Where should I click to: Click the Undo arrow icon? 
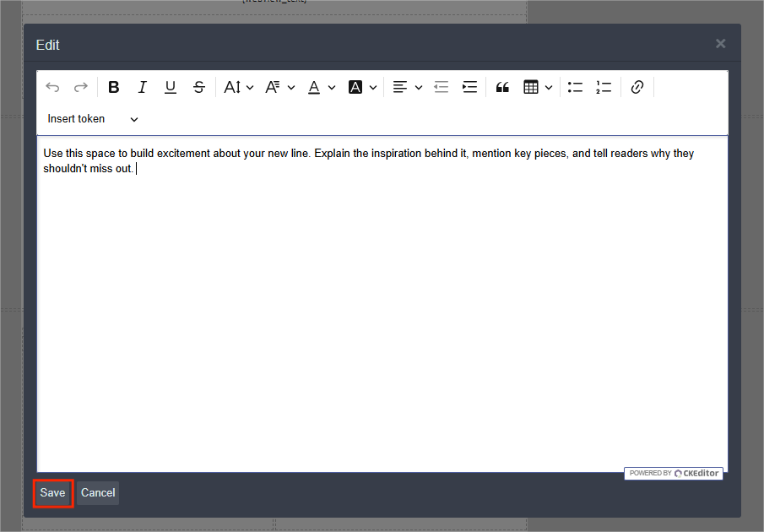coord(52,87)
